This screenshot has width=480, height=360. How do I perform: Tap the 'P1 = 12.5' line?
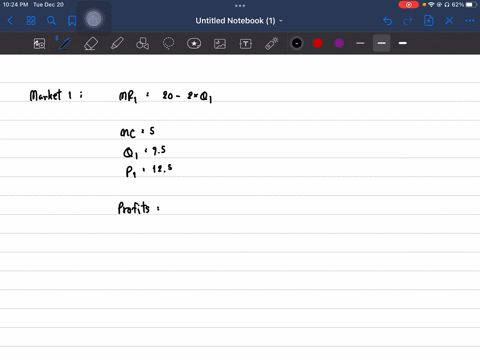(149, 171)
